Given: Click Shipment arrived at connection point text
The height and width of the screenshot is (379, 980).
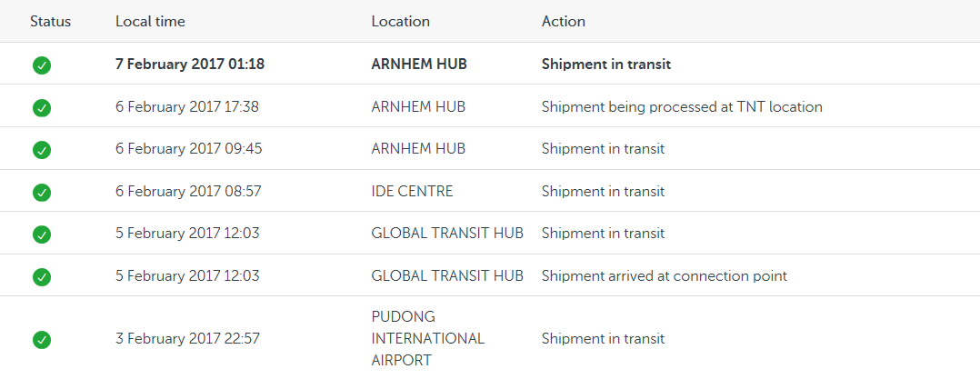Looking at the screenshot, I should (x=665, y=276).
